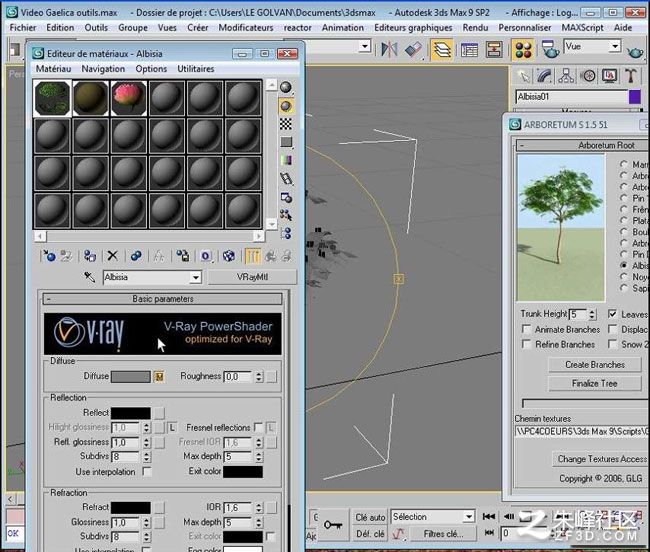Open the MAXScript menu

582,28
